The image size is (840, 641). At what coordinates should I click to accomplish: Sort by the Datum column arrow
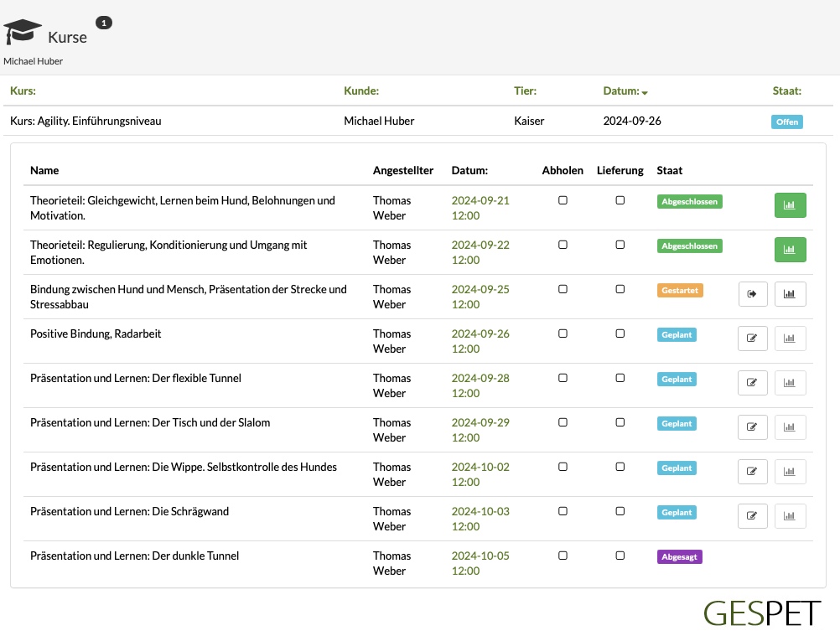point(645,93)
